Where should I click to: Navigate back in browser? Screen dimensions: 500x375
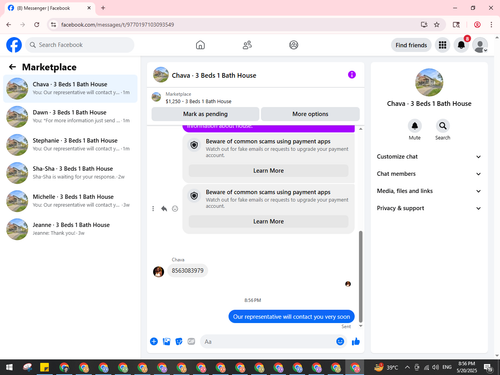coord(9,24)
